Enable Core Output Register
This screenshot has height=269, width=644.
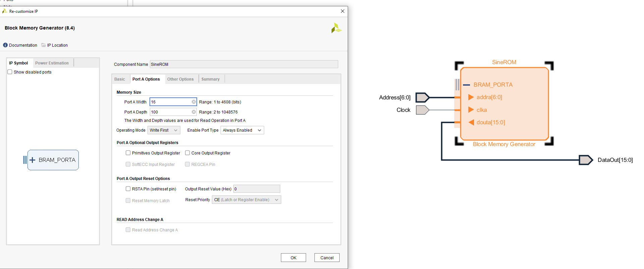tap(187, 153)
